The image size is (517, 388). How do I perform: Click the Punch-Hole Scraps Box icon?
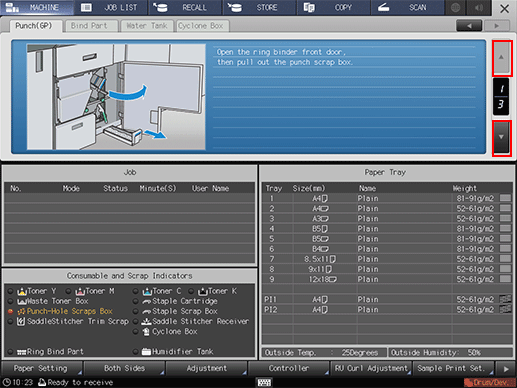pos(21,312)
